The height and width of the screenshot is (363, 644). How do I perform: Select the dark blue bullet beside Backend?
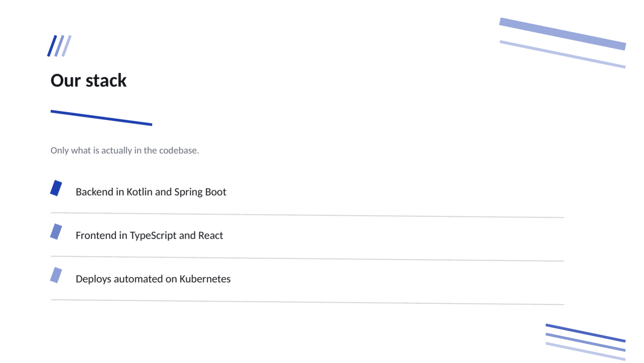click(x=56, y=188)
